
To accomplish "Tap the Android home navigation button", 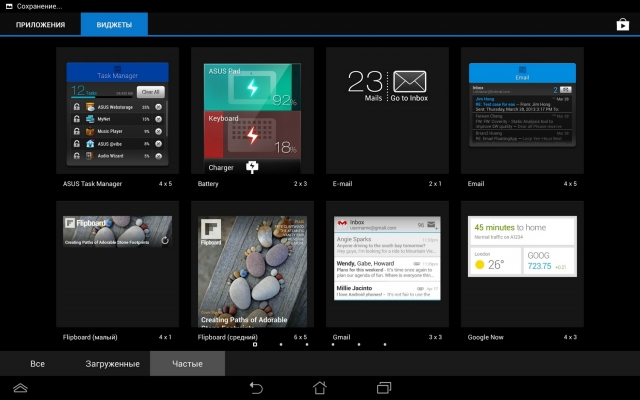I will (320, 387).
